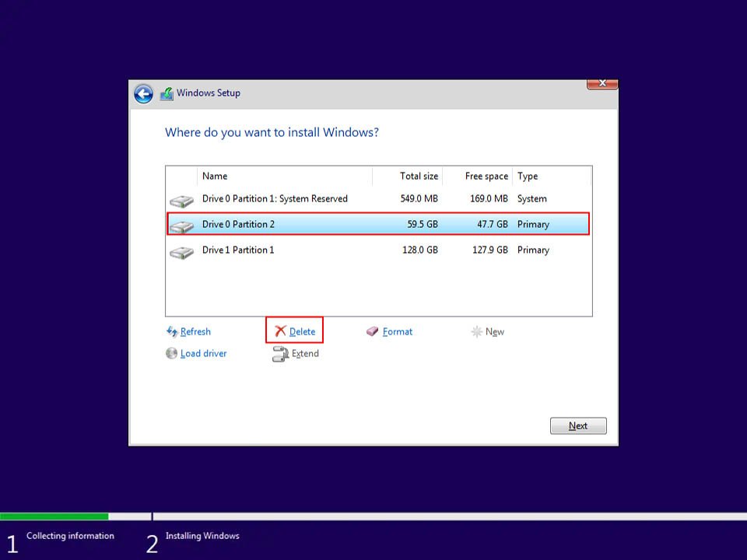Close the Windows Setup dialog

coord(602,84)
